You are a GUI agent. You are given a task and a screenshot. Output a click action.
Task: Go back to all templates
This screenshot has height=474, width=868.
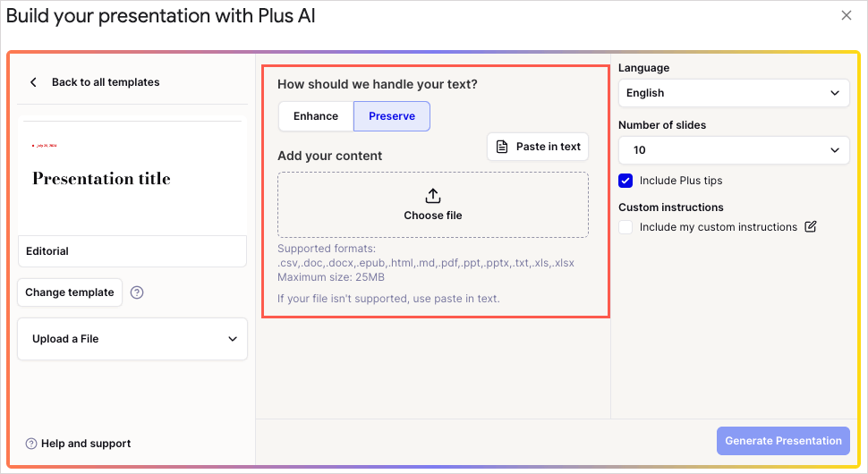tap(106, 82)
